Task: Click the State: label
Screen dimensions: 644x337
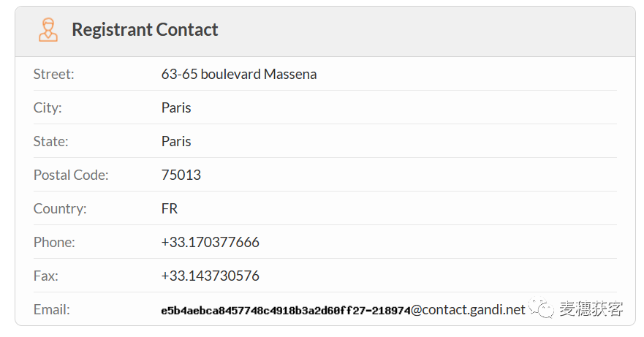Action: point(51,141)
